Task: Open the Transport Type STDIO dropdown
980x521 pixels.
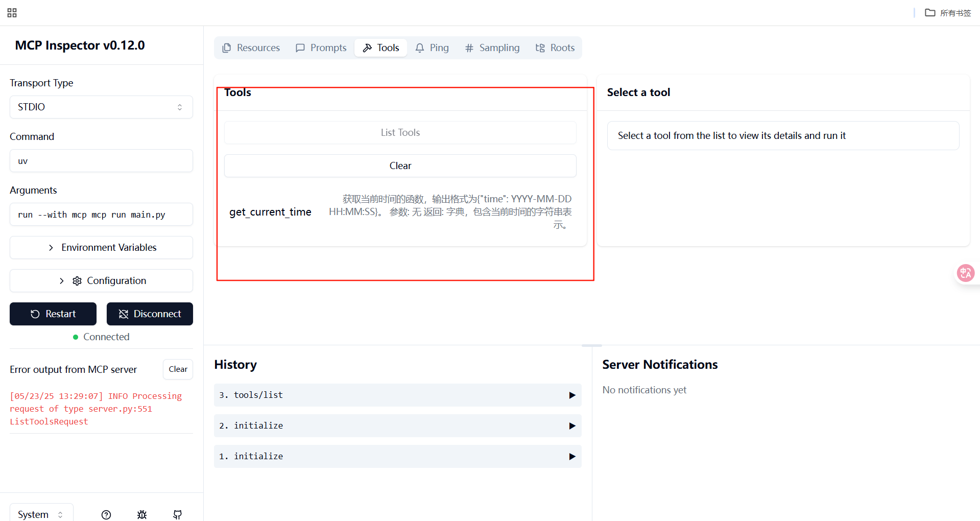Action: (x=101, y=107)
